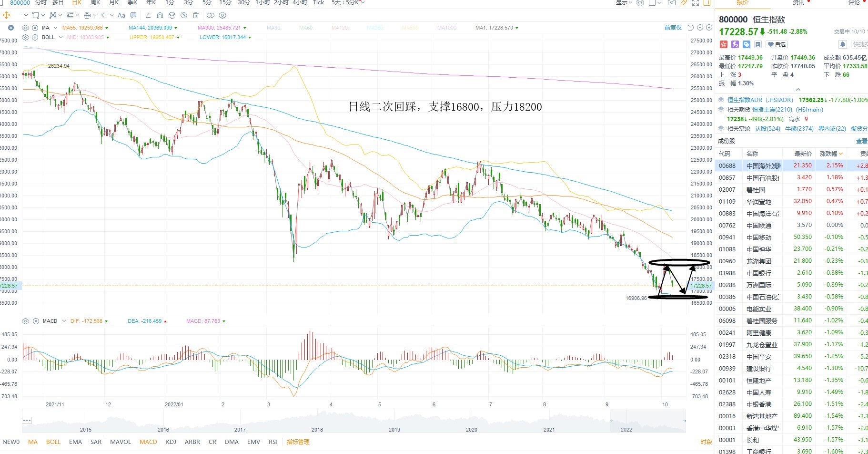The height and width of the screenshot is (454, 868).
Task: Remove the BOLL indicator with X icon
Action: point(35,37)
